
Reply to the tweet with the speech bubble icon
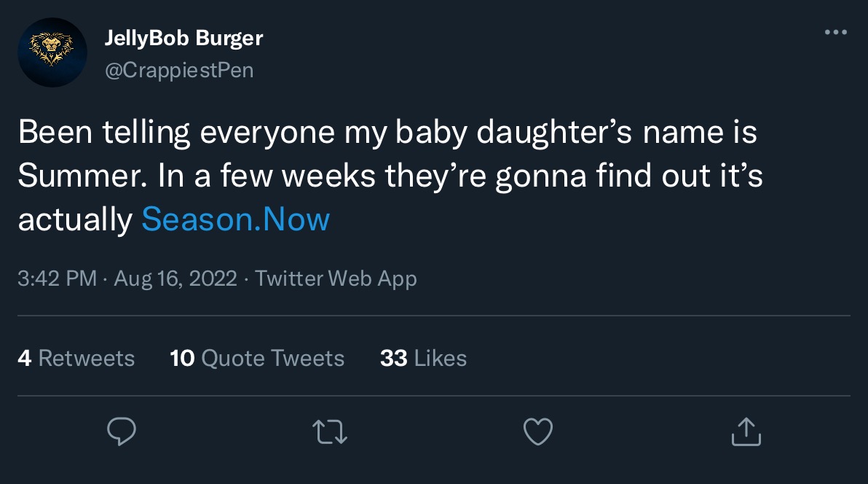pyautogui.click(x=122, y=432)
